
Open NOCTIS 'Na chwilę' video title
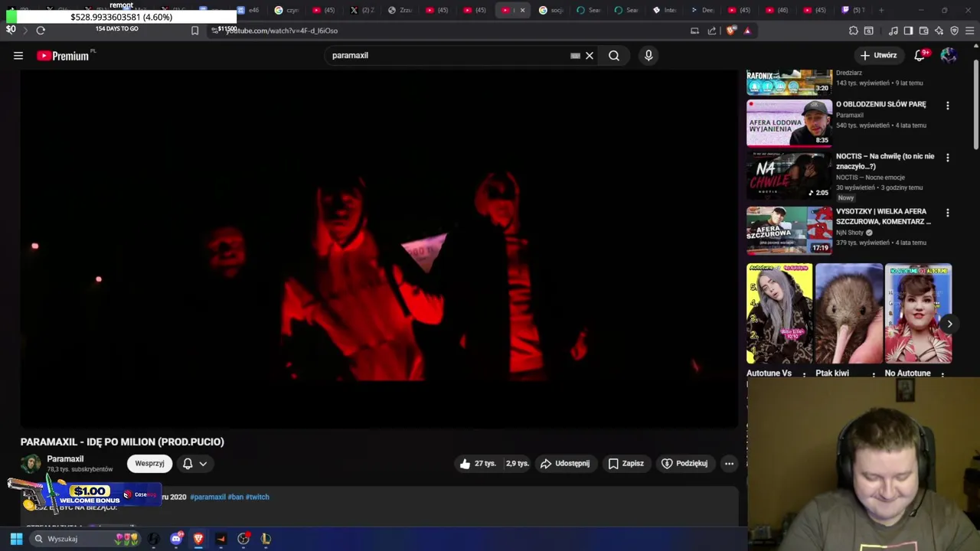[885, 161]
